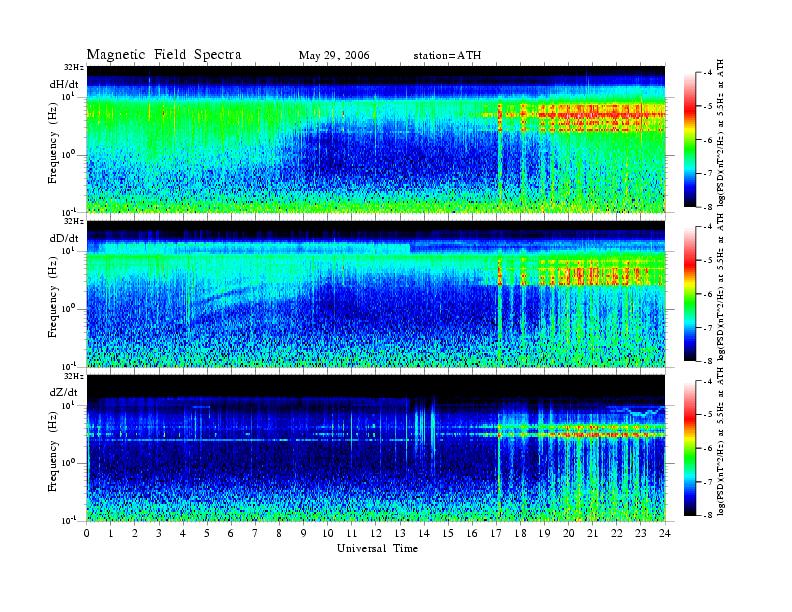Click the dH/dt spectrogram plot

pyautogui.click(x=376, y=139)
